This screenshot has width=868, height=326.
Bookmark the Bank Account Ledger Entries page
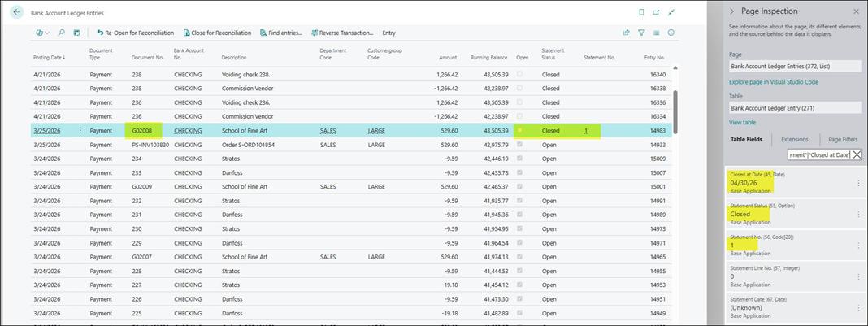pos(641,12)
